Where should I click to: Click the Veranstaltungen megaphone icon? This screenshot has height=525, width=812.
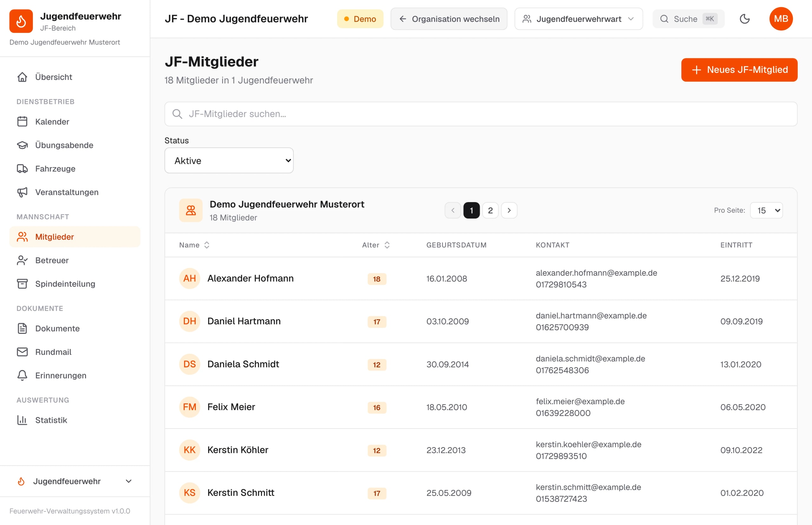[x=22, y=192]
